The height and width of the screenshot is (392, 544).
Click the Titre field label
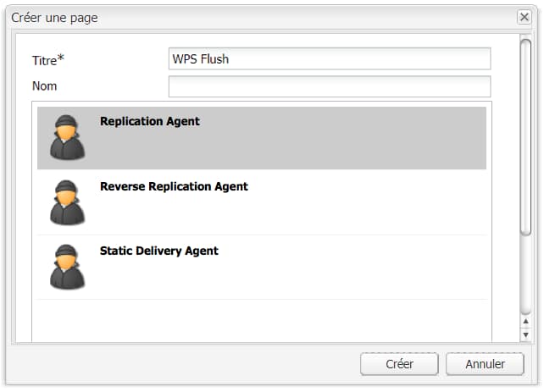[x=42, y=59]
